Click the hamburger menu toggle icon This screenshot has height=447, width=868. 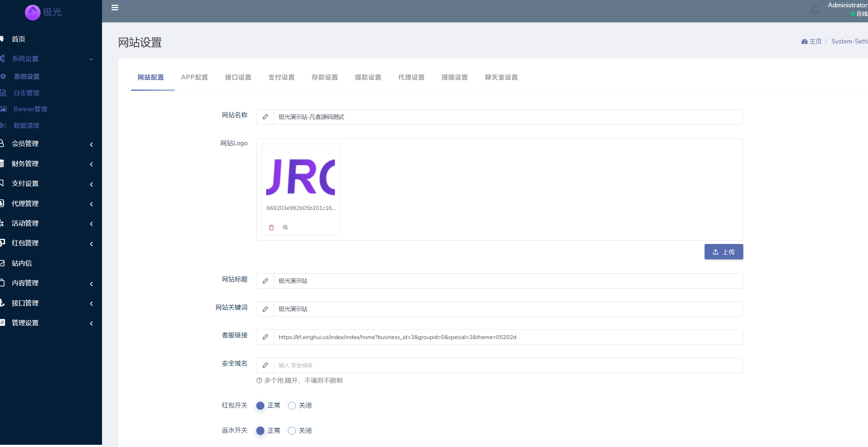pos(115,7)
